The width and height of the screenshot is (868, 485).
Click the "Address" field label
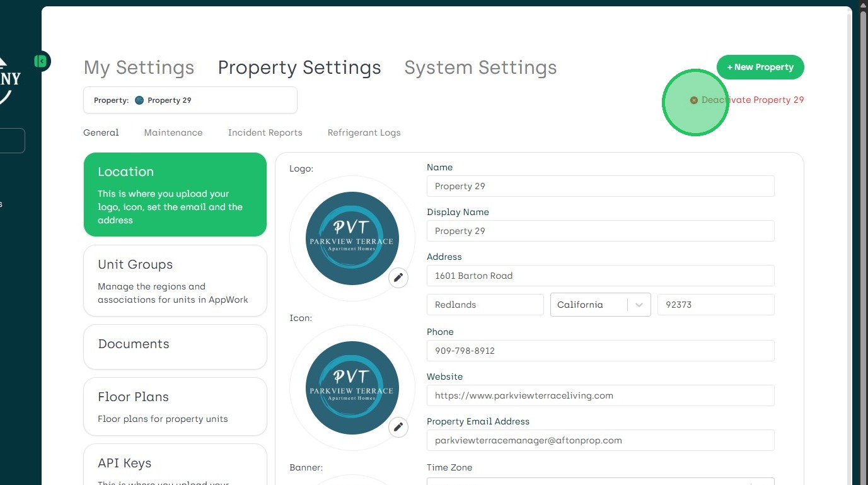[x=444, y=257]
